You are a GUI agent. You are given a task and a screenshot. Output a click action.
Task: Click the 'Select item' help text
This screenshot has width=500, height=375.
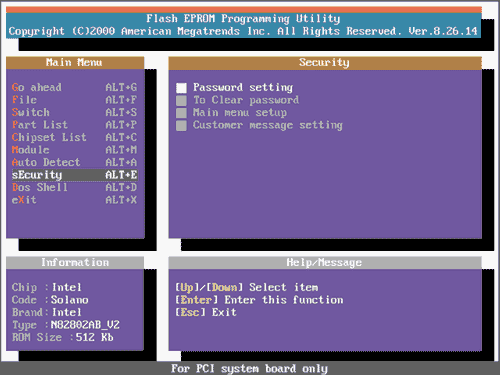tap(284, 287)
